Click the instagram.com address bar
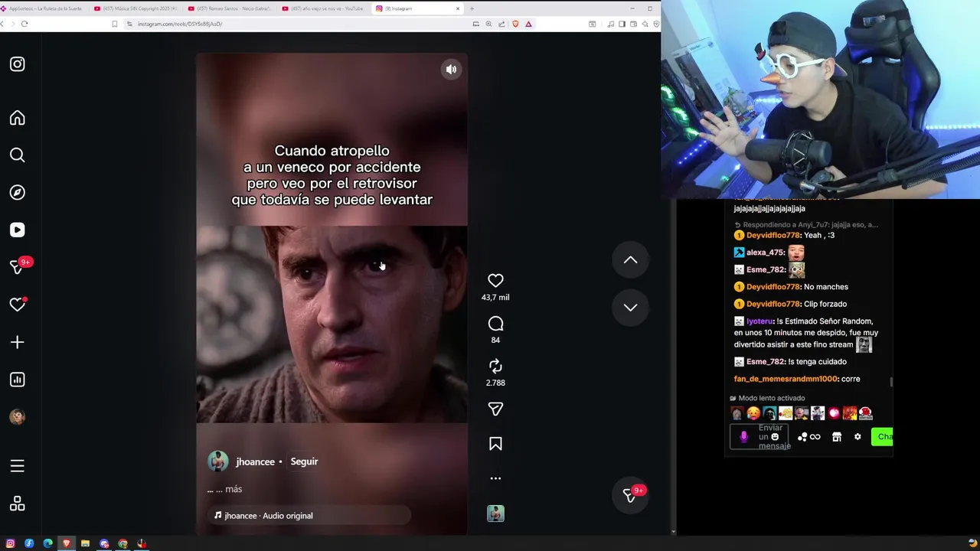The image size is (980, 551). (x=299, y=24)
